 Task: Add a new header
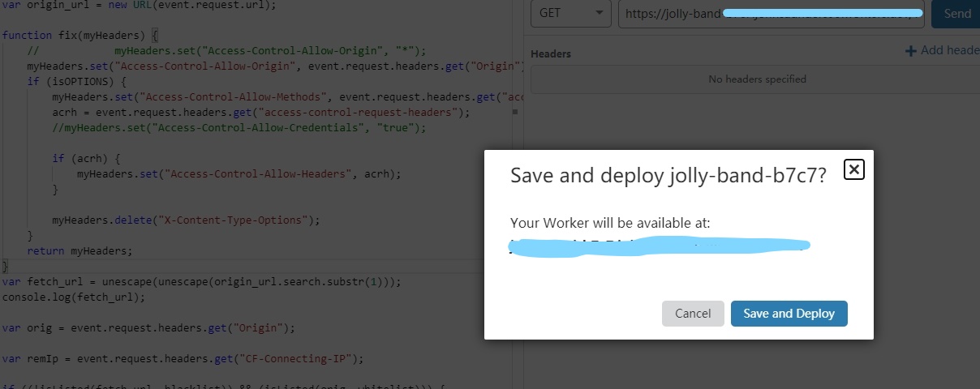(943, 50)
